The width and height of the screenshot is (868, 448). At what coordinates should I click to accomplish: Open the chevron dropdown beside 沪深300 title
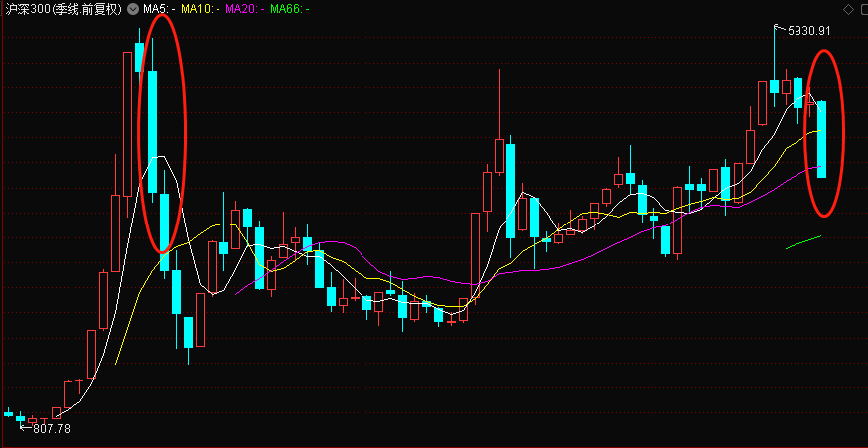coord(132,9)
